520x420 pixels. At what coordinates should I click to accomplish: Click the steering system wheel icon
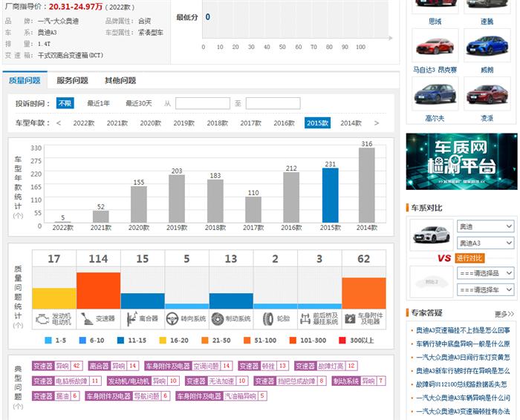[x=172, y=319]
